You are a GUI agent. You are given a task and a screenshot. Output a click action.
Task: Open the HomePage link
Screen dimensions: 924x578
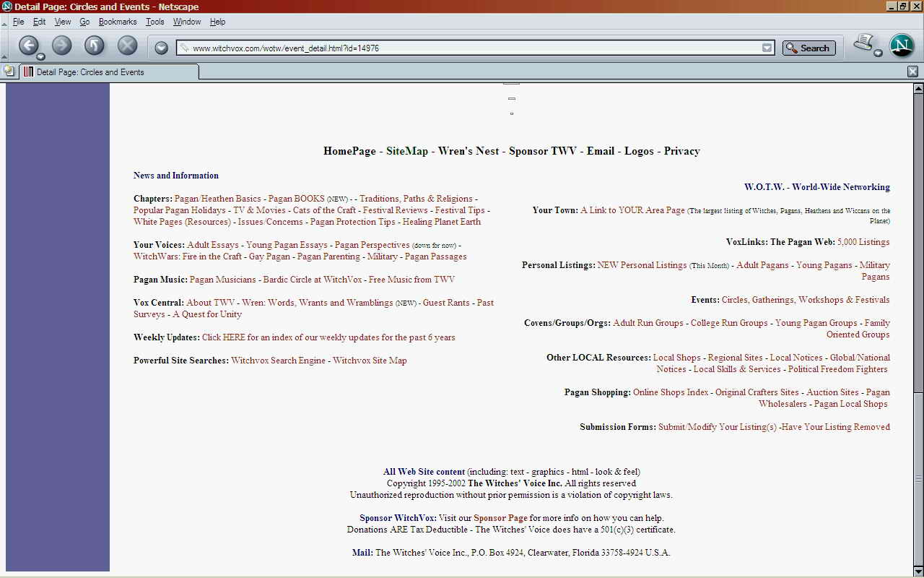click(349, 151)
